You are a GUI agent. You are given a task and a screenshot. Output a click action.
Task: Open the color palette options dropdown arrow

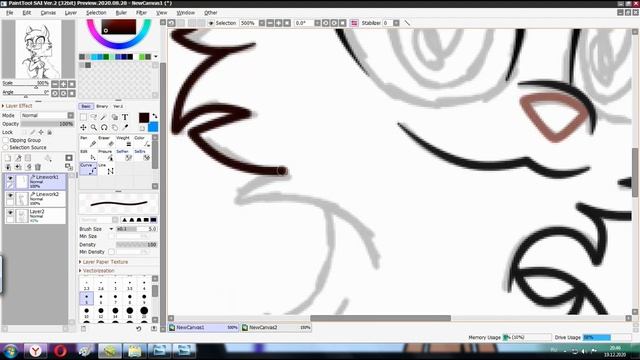(156, 57)
